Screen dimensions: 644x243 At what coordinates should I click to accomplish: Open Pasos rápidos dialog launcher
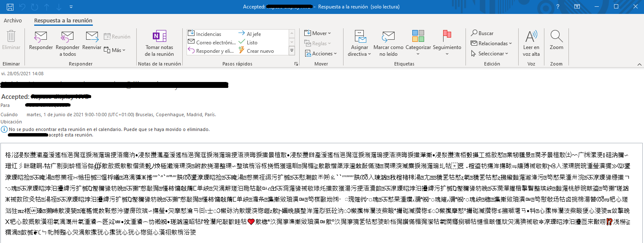coord(295,64)
